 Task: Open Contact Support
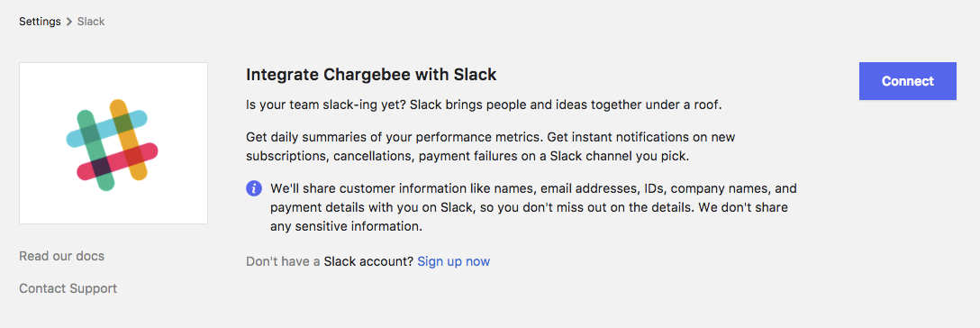[x=68, y=288]
